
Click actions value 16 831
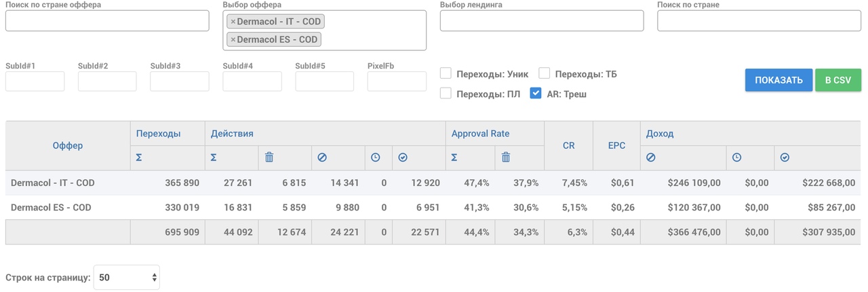pyautogui.click(x=237, y=207)
